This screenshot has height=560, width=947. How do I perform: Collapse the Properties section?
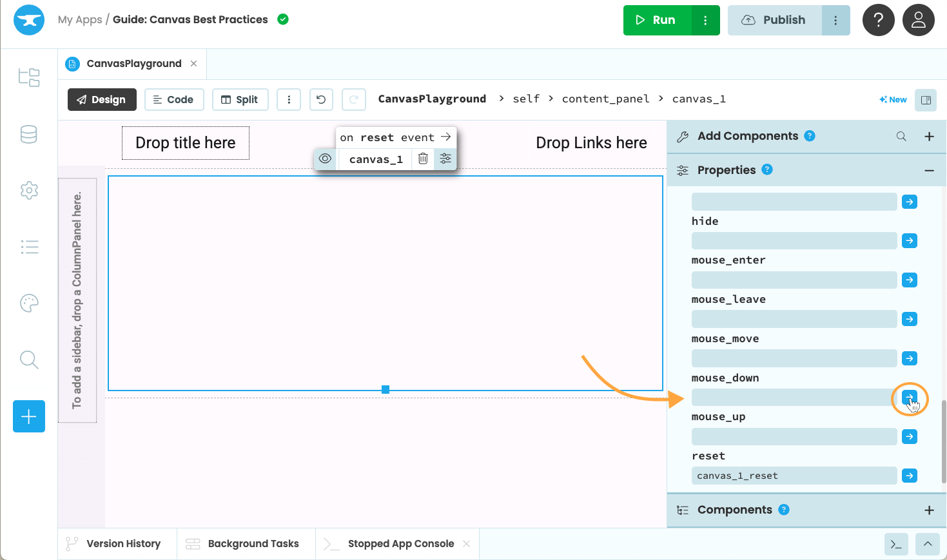point(929,170)
